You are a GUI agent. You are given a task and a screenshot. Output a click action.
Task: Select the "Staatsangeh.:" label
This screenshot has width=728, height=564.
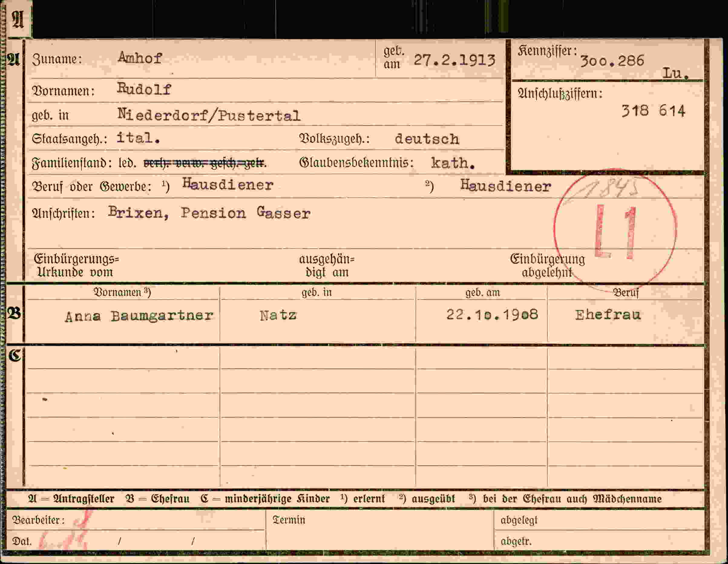[69, 139]
